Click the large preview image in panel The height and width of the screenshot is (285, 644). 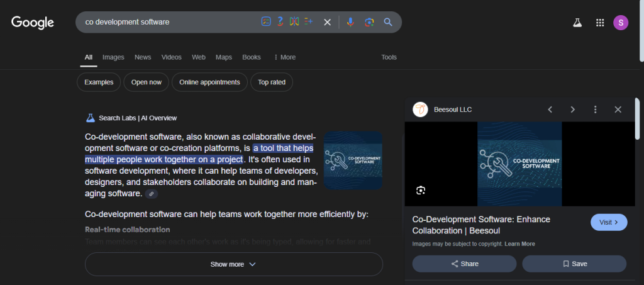(x=519, y=164)
